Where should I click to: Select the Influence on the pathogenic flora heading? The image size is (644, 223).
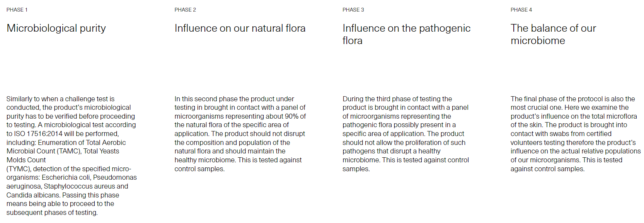pyautogui.click(x=407, y=34)
